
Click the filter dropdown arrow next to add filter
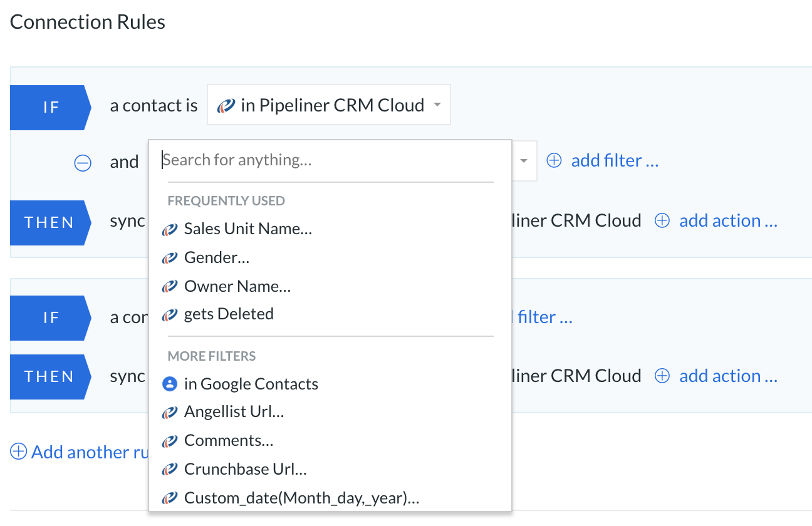523,161
